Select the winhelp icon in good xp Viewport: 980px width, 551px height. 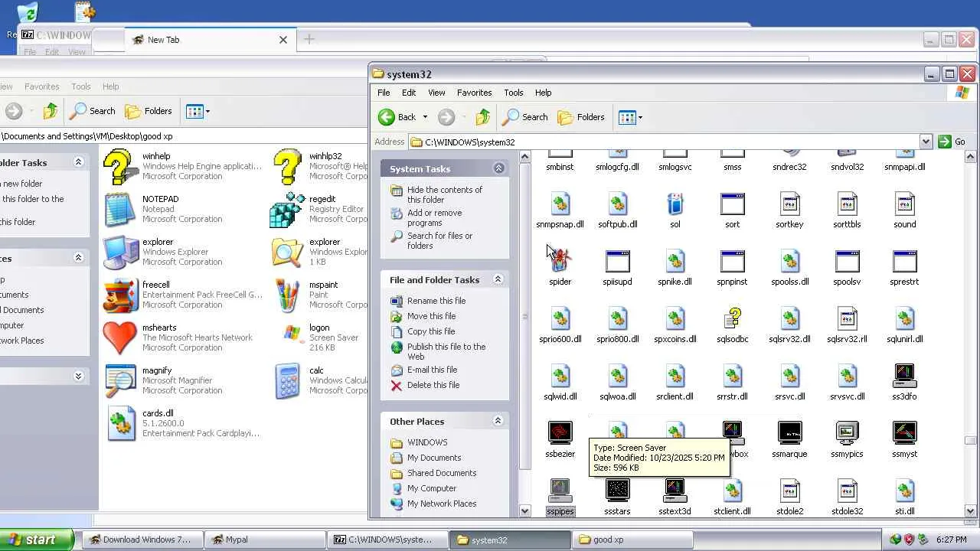(x=120, y=167)
